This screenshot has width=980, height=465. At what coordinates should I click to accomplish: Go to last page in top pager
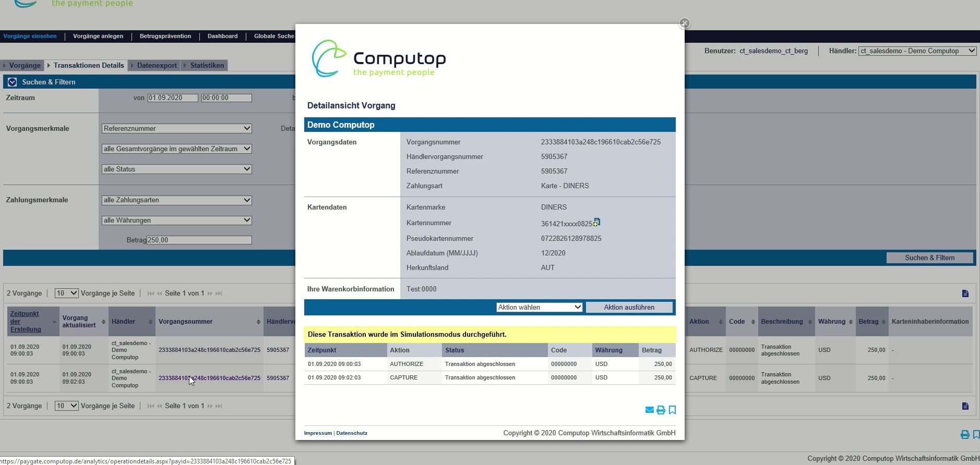pyautogui.click(x=219, y=293)
